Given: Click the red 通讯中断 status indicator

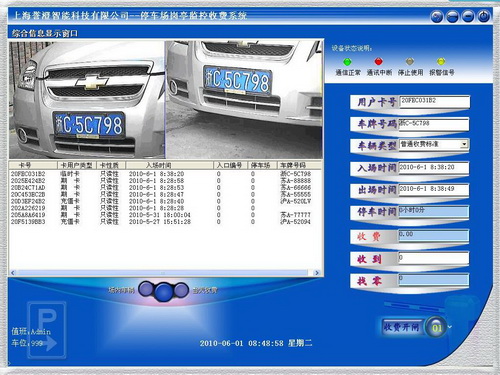Looking at the screenshot, I should click(379, 61).
